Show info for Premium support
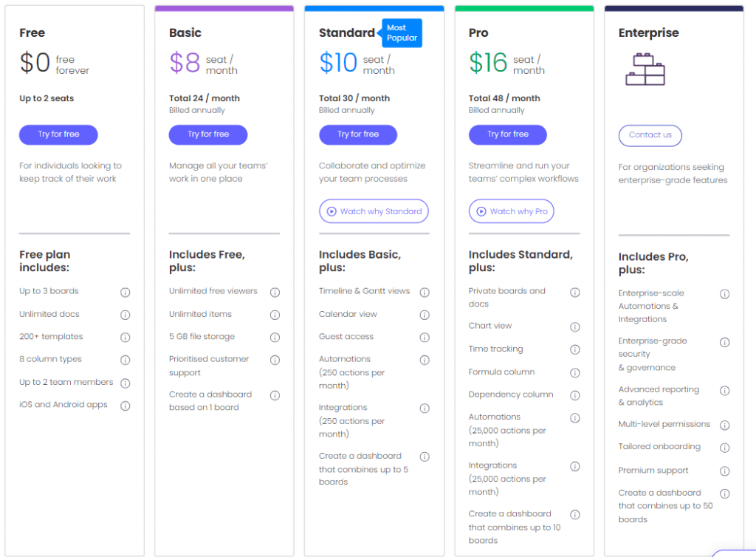Screen dimensions: 756x557 click(725, 471)
